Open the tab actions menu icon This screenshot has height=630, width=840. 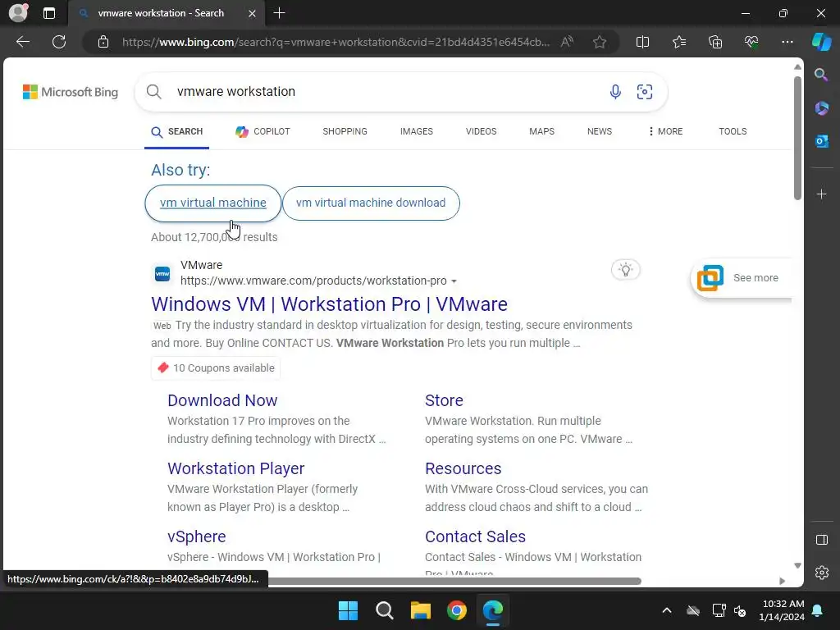[49, 13]
